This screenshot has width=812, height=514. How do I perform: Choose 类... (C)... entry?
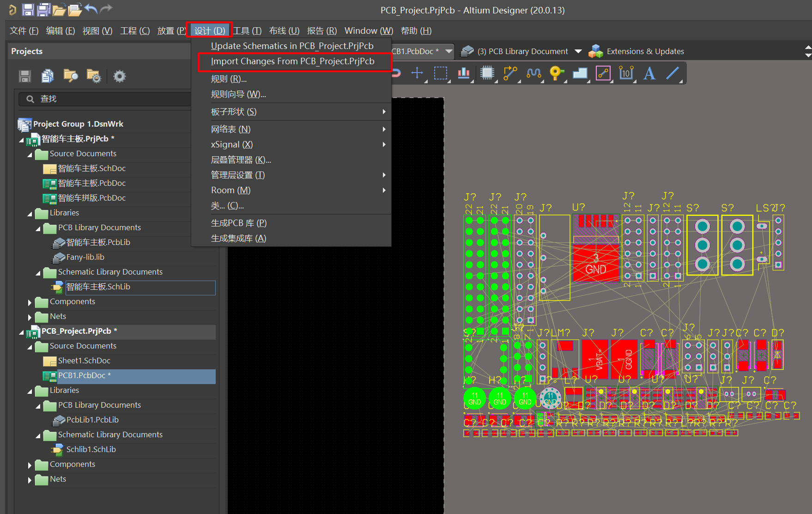tap(227, 206)
